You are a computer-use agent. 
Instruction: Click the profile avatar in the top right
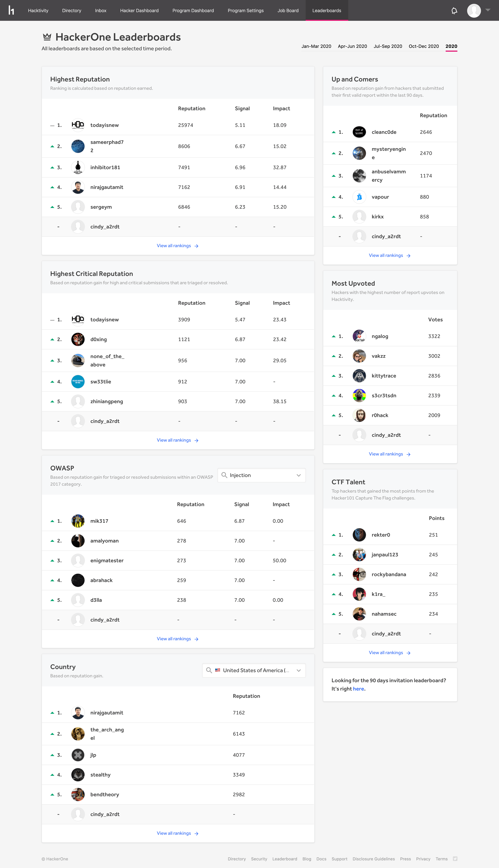coord(474,10)
